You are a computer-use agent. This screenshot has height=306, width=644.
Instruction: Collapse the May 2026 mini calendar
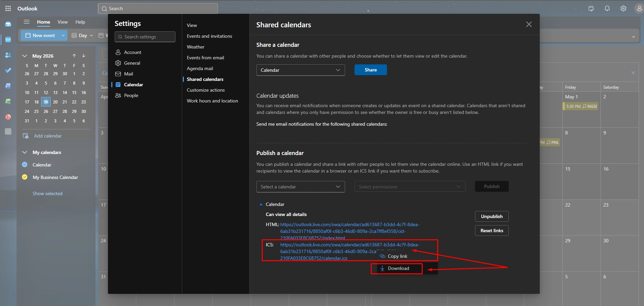pyautogui.click(x=24, y=56)
